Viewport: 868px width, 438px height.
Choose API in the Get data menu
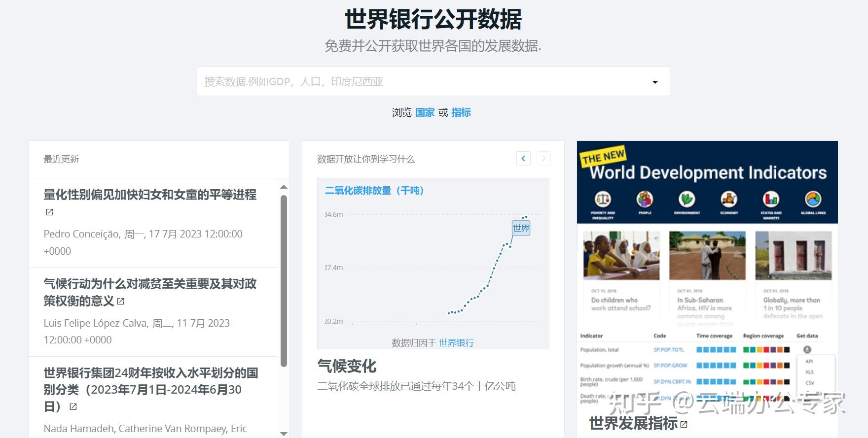click(809, 361)
